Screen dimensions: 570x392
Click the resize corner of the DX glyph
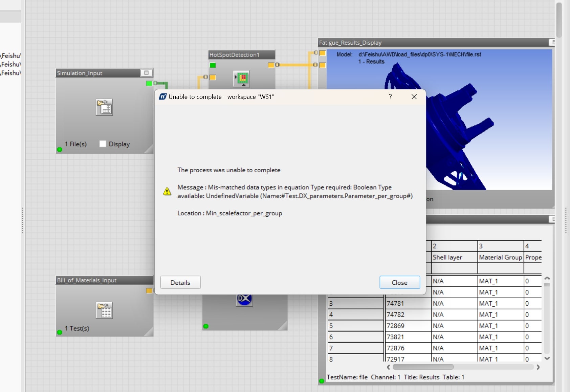click(x=283, y=326)
